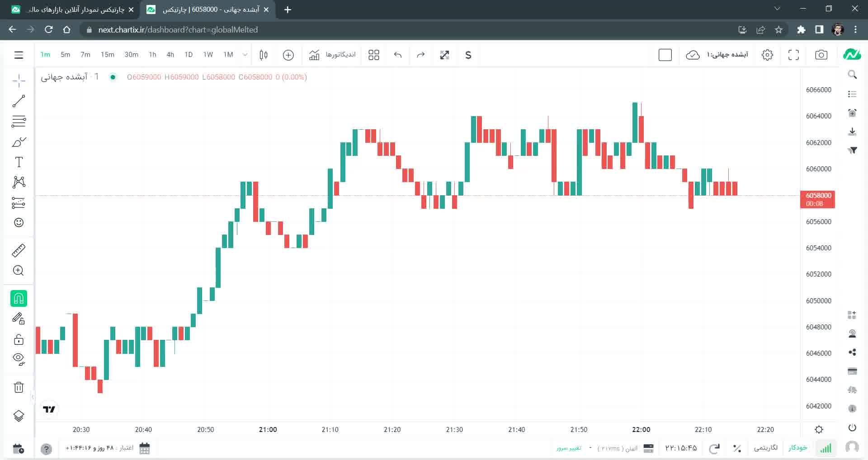Screen dimensions: 868x460
Task: Select the 15m timeframe
Action: click(x=107, y=55)
